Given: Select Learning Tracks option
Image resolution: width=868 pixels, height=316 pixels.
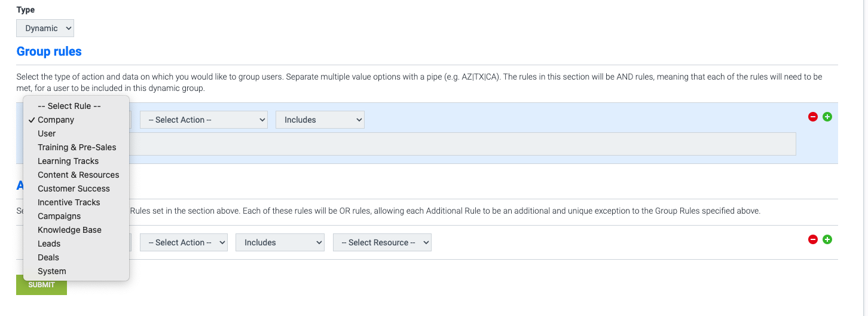Looking at the screenshot, I should (76, 161).
